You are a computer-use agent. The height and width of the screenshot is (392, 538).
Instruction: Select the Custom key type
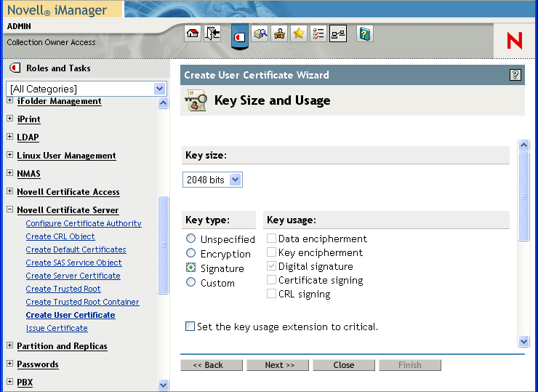click(190, 282)
